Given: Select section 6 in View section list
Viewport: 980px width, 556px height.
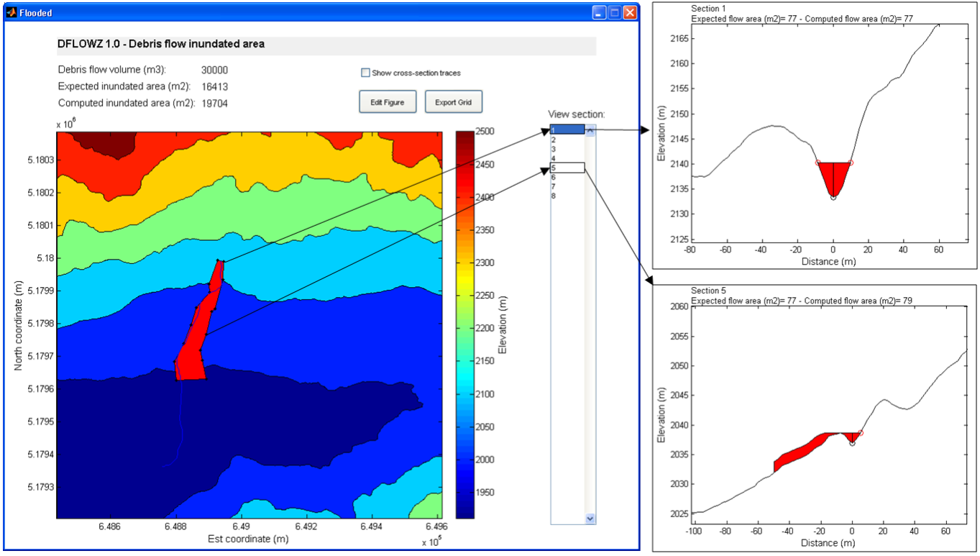Looking at the screenshot, I should 567,177.
